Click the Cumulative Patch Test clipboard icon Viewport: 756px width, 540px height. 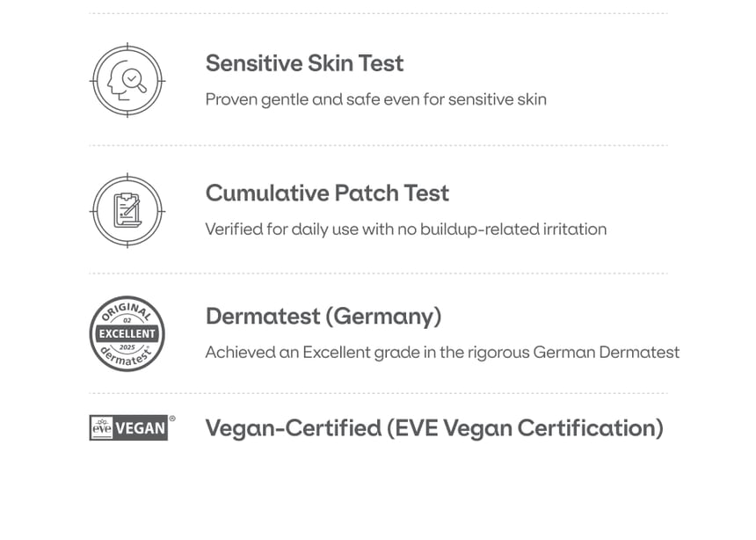coord(127,210)
